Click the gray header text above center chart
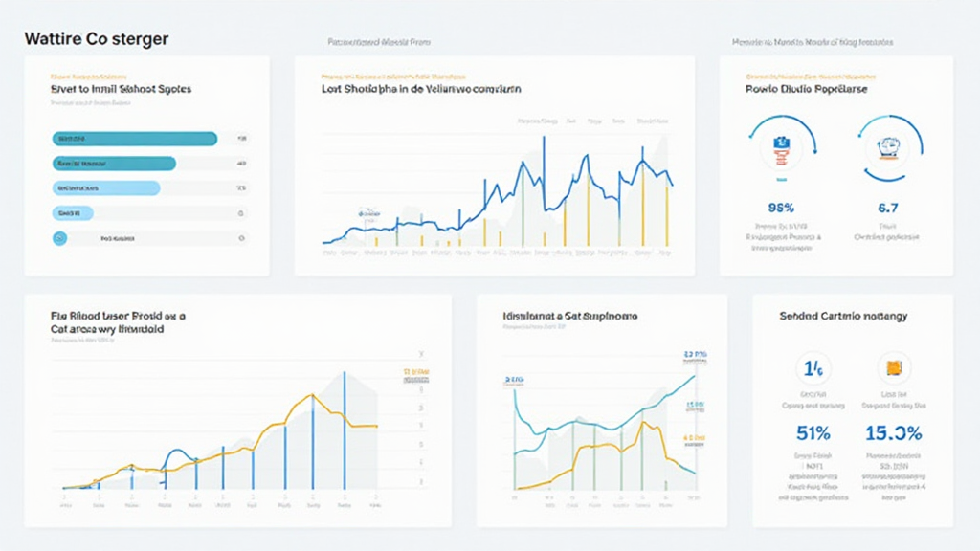Image resolution: width=980 pixels, height=551 pixels. point(380,43)
